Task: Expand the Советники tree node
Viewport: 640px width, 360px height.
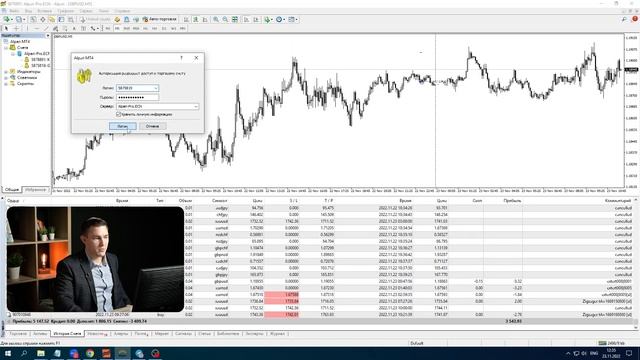Action: [6, 78]
